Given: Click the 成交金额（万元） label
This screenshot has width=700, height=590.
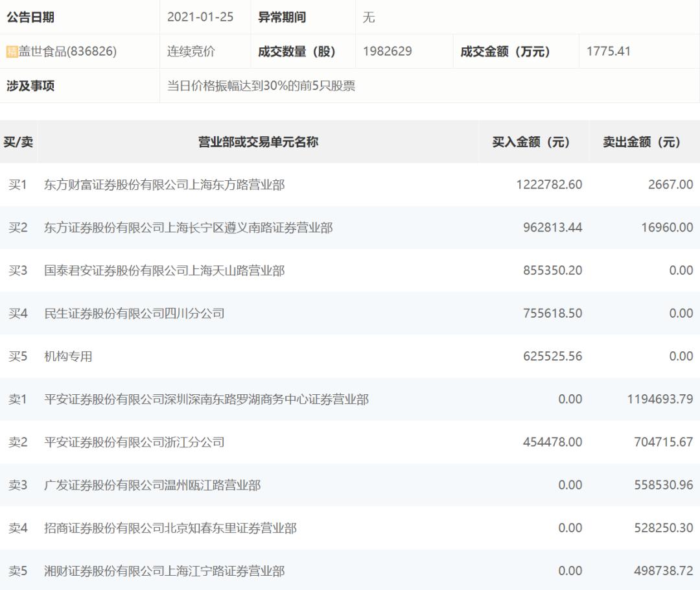Looking at the screenshot, I should [x=505, y=51].
